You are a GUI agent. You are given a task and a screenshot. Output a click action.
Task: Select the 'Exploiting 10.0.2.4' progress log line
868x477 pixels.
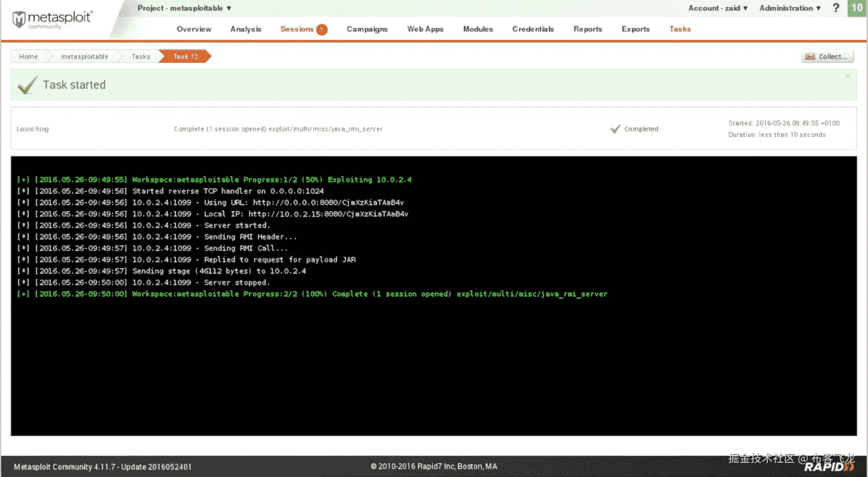(x=214, y=179)
